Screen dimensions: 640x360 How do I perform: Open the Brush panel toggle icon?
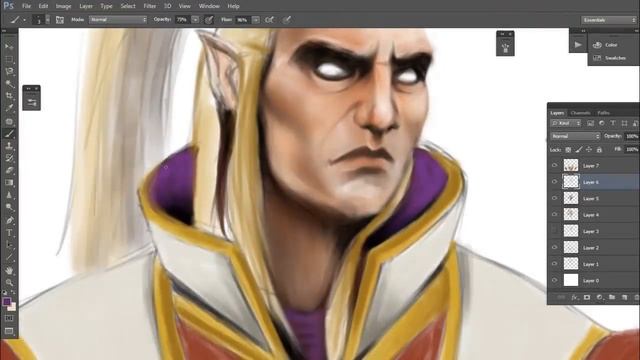[x=60, y=20]
